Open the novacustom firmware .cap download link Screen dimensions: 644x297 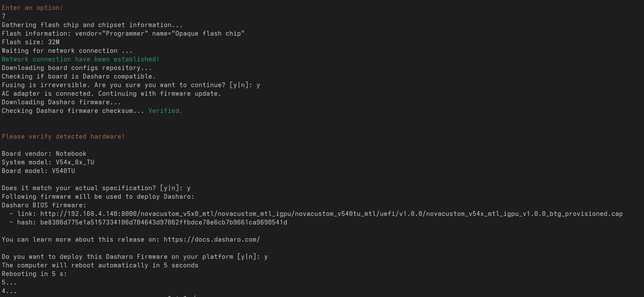pos(331,214)
